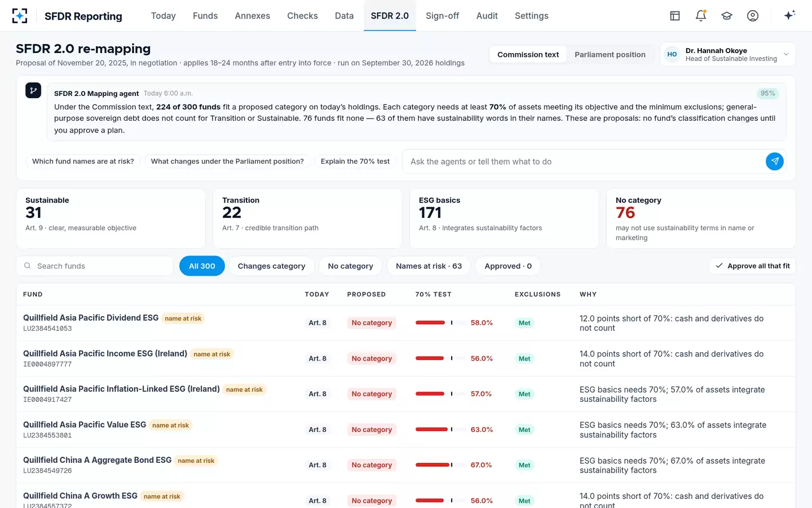Expand the Dr. Hannah Okoye user dropdown
The image size is (812, 508).
[x=728, y=55]
